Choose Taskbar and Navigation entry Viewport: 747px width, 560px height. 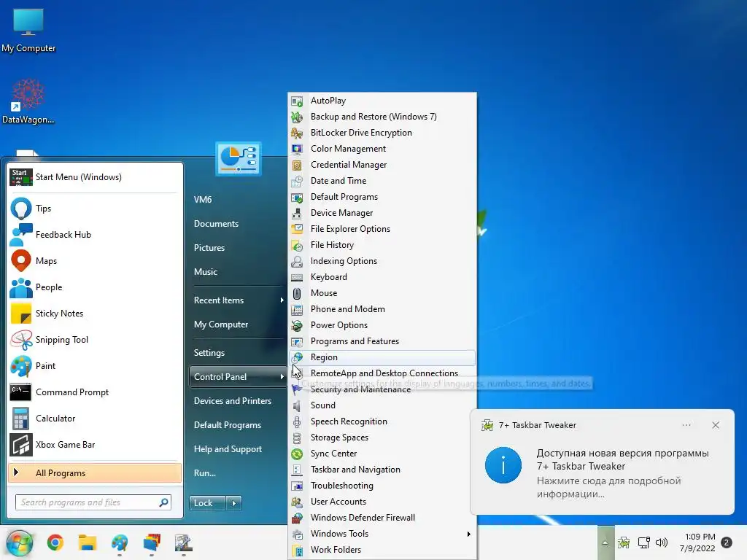pyautogui.click(x=382, y=470)
